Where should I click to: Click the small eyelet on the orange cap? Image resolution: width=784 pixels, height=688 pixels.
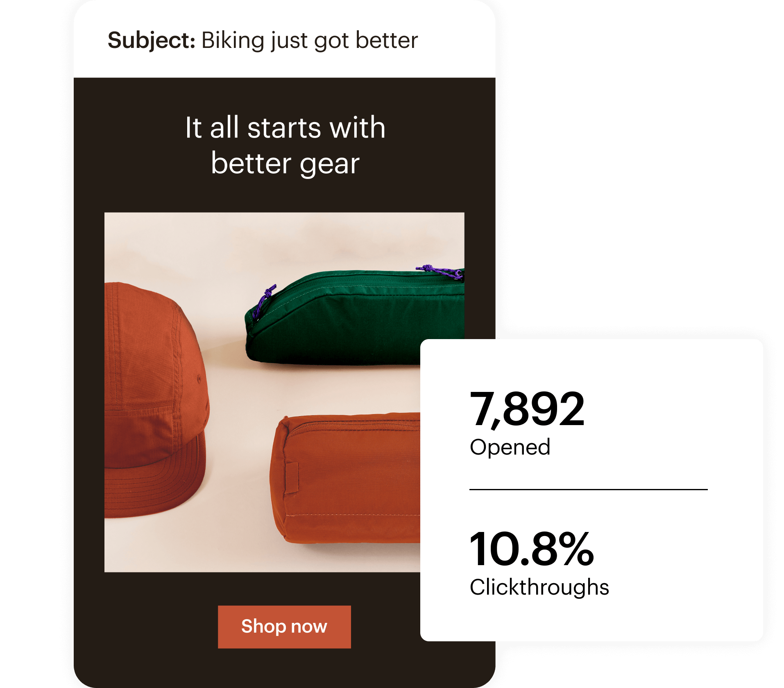tap(199, 379)
